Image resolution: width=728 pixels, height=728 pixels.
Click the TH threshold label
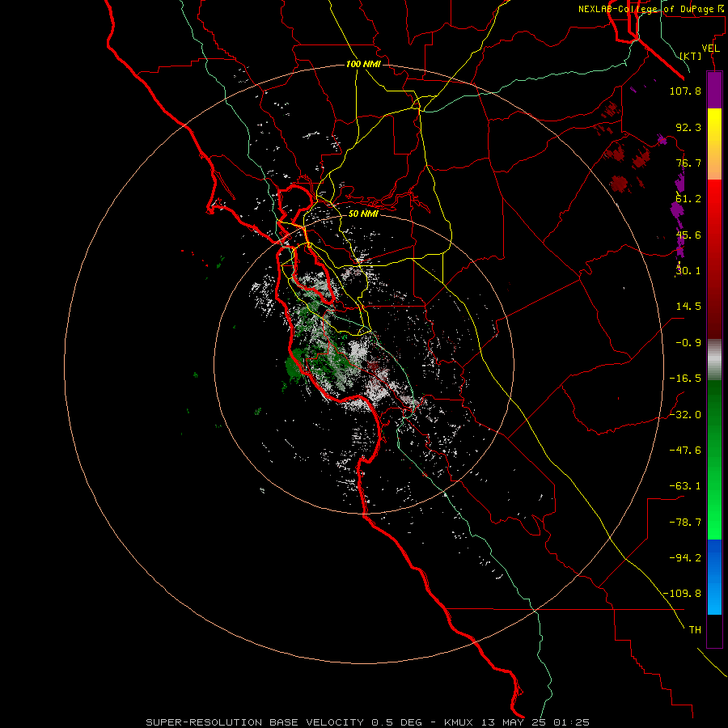[695, 630]
